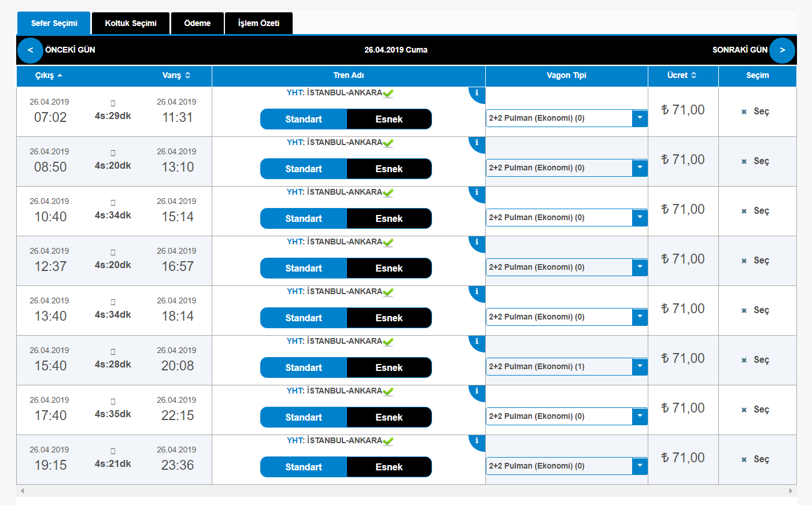Click Seç on the 15:40 departure row
Viewport: 812px width, 505px height.
pos(756,360)
